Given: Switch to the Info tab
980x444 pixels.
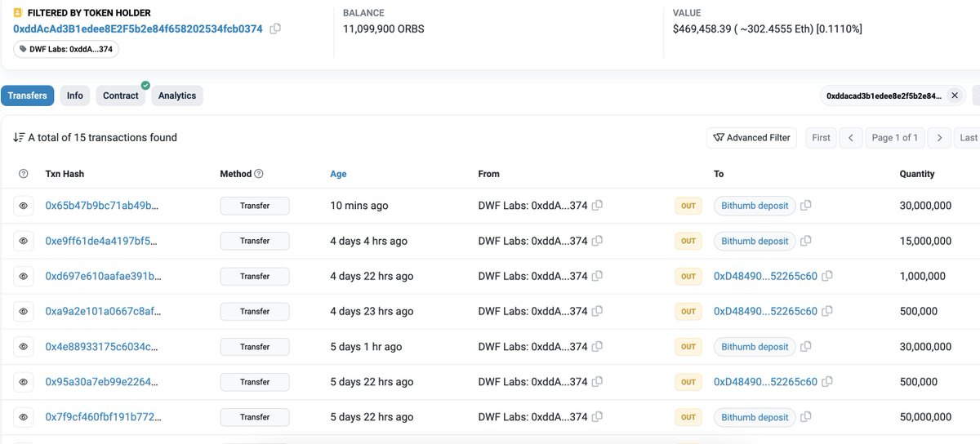Looking at the screenshot, I should (x=75, y=95).
